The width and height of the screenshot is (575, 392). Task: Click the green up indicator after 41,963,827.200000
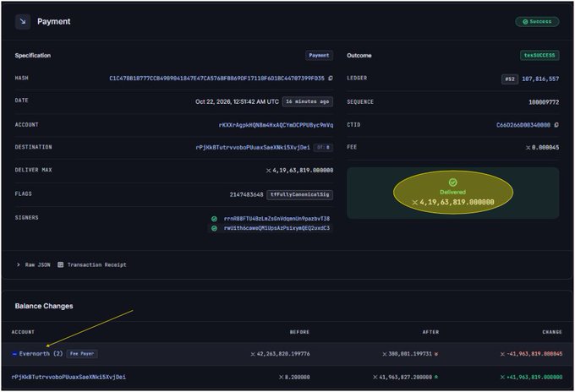[x=436, y=377]
